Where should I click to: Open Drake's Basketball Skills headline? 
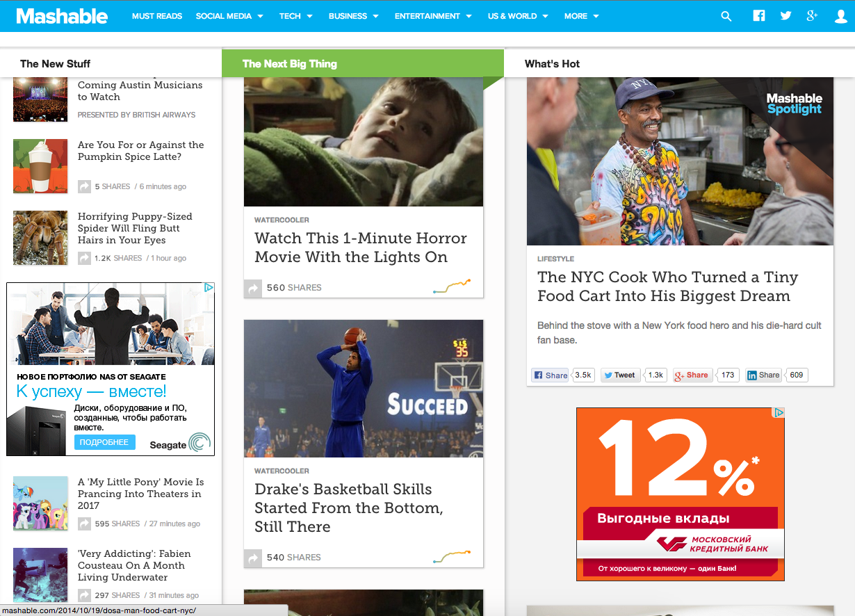[348, 508]
